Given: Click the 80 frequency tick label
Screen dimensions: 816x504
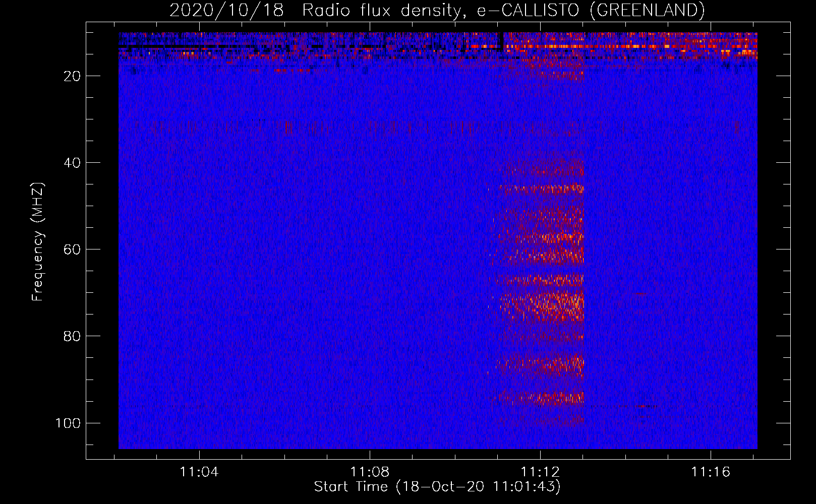Looking at the screenshot, I should (x=72, y=336).
